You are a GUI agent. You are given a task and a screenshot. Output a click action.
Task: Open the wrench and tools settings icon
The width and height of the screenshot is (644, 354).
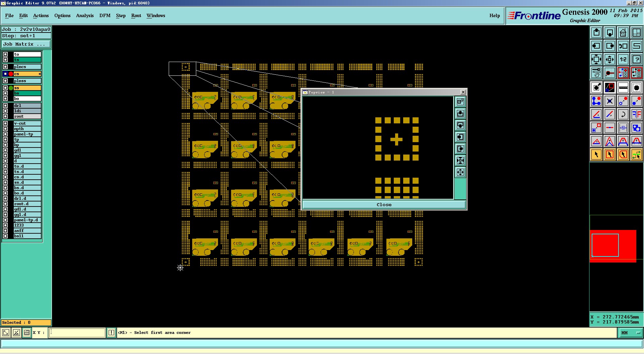pos(596,73)
